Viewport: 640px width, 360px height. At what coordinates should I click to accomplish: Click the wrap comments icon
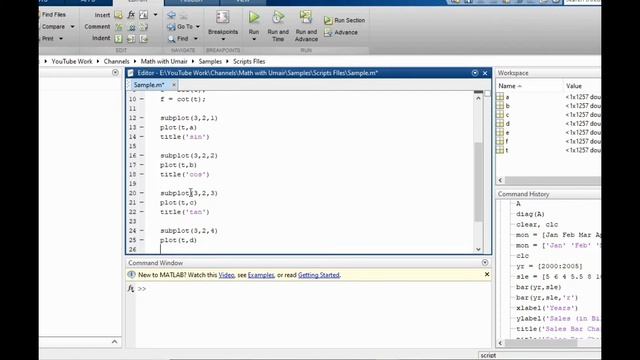(144, 27)
